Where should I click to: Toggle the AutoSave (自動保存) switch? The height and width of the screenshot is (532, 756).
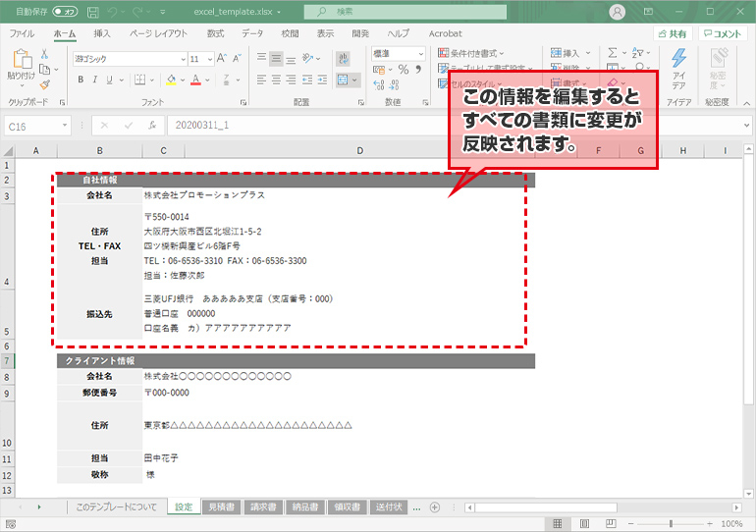[x=65, y=12]
